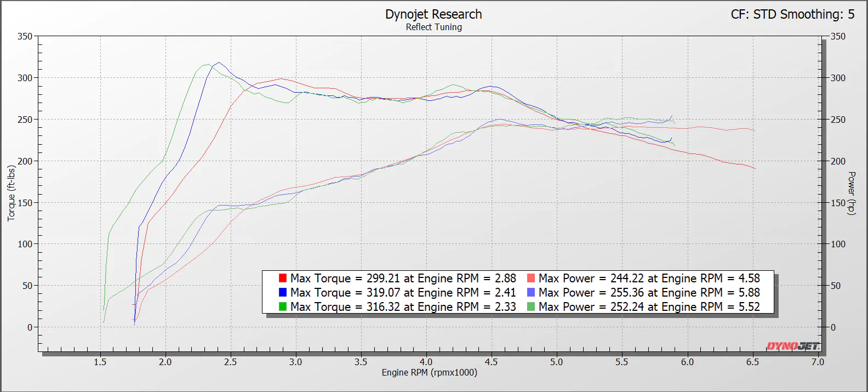
Task: Click the blue Max Torque legend swatch
Action: click(x=283, y=292)
